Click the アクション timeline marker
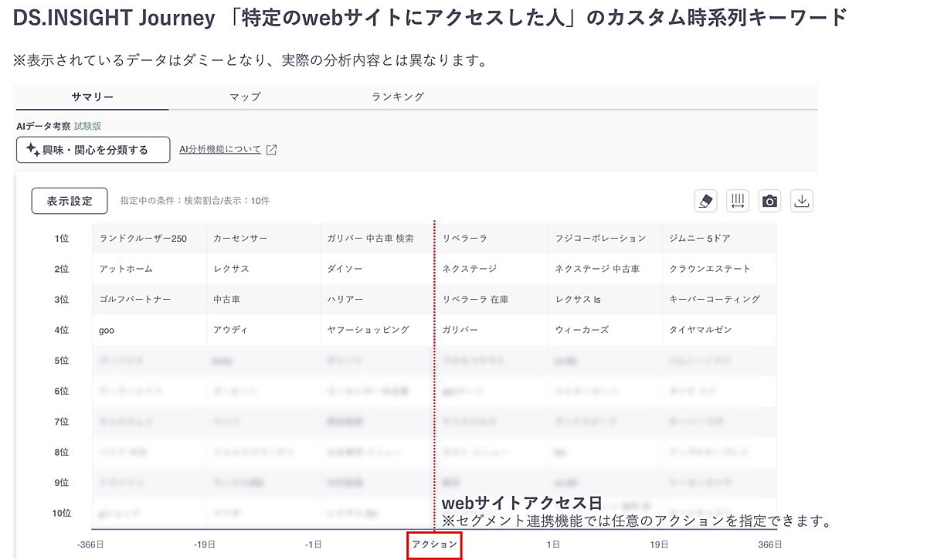This screenshot has width=927, height=560. tap(435, 545)
